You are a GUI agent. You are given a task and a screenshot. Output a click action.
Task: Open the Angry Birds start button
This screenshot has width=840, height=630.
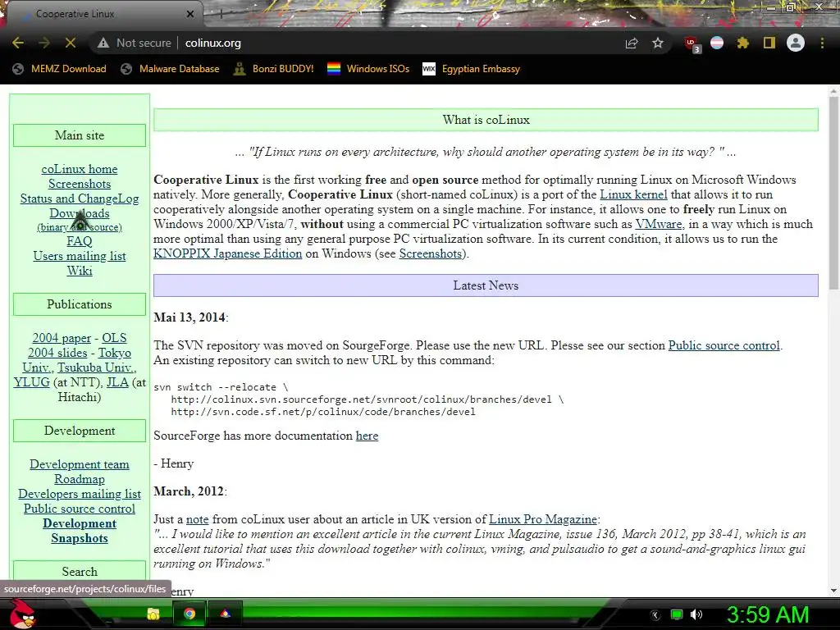[22, 614]
